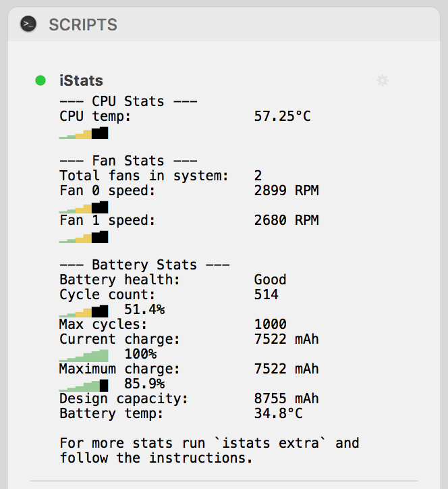
Task: Click the 'Design capacity:' label
Action: [123, 399]
